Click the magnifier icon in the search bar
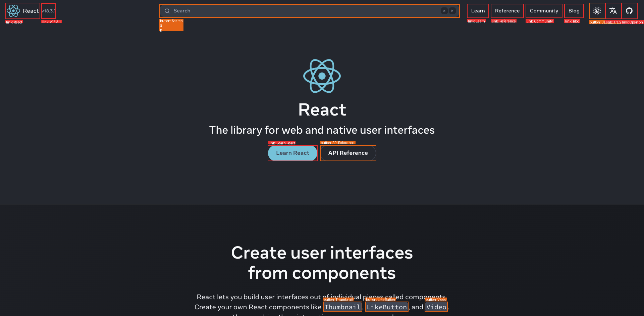Image resolution: width=644 pixels, height=316 pixels. 167,11
